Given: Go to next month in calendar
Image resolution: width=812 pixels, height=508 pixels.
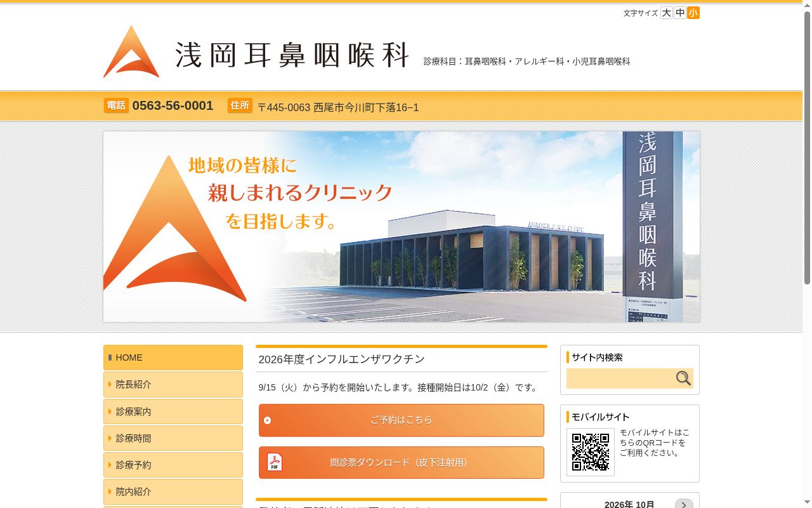Looking at the screenshot, I should pos(684,505).
